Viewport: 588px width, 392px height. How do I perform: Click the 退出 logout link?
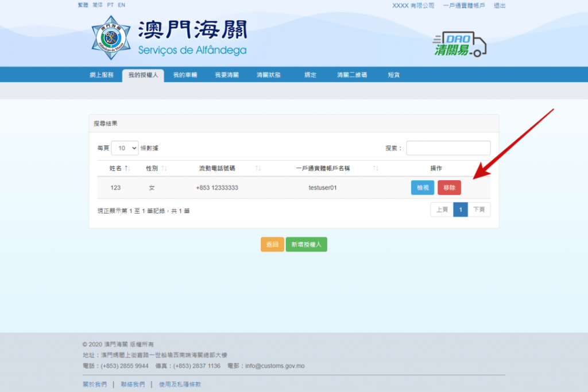click(500, 5)
